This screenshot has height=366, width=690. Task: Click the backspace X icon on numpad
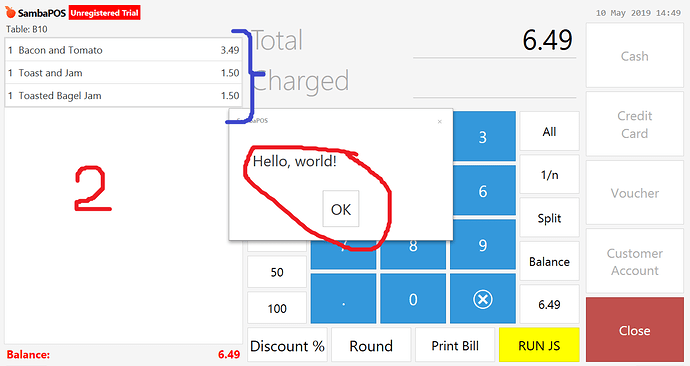pos(483,299)
